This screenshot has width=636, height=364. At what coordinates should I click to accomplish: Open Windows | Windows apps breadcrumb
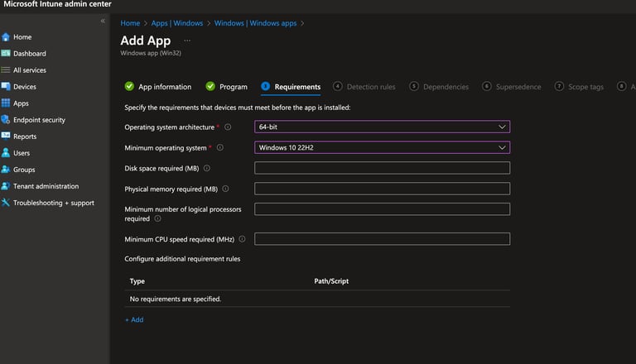pos(256,23)
